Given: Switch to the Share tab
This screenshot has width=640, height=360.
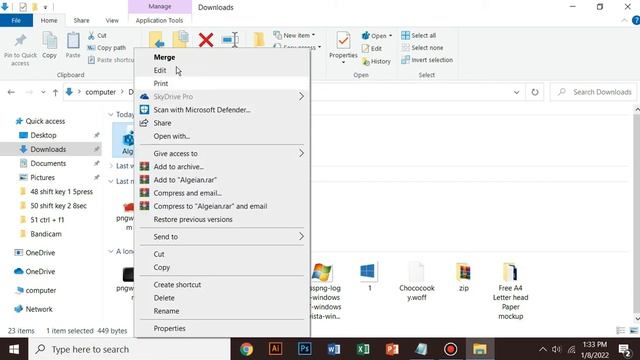Looking at the screenshot, I should (x=81, y=20).
